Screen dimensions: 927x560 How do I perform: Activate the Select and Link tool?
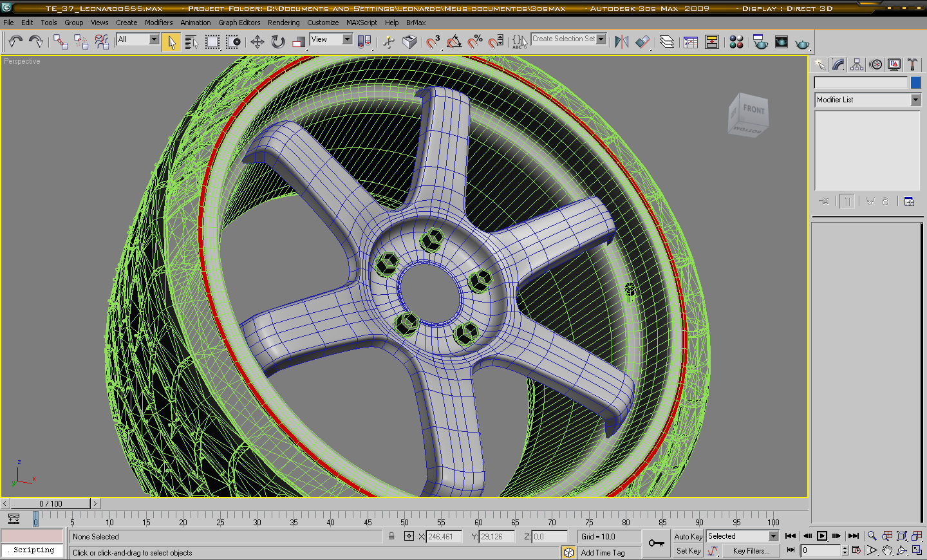[x=61, y=42]
